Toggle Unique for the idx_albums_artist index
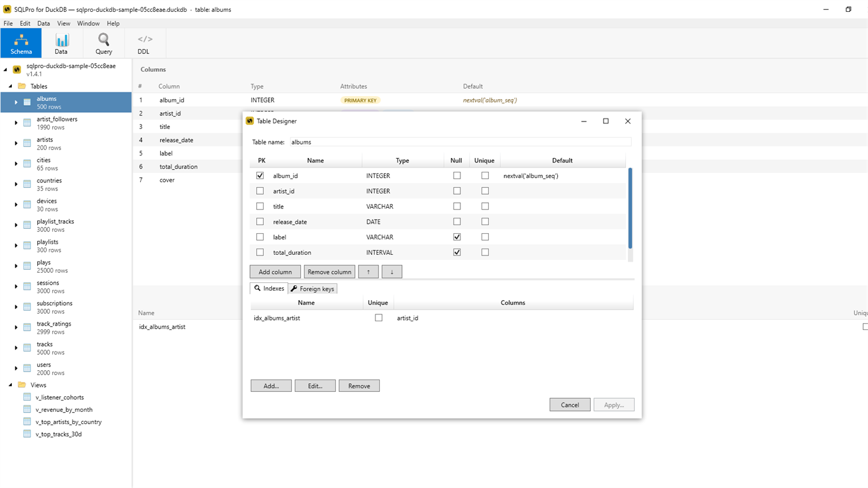The image size is (868, 488). pos(378,318)
